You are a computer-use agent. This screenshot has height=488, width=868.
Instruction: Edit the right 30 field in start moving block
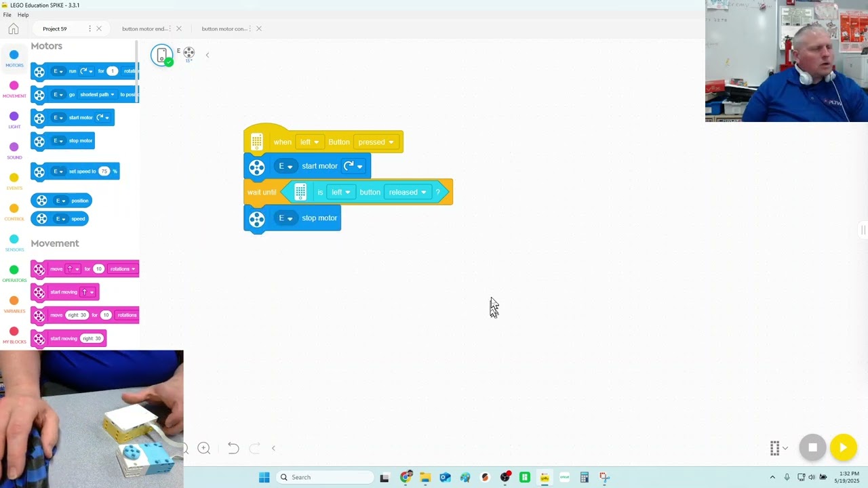(x=92, y=339)
